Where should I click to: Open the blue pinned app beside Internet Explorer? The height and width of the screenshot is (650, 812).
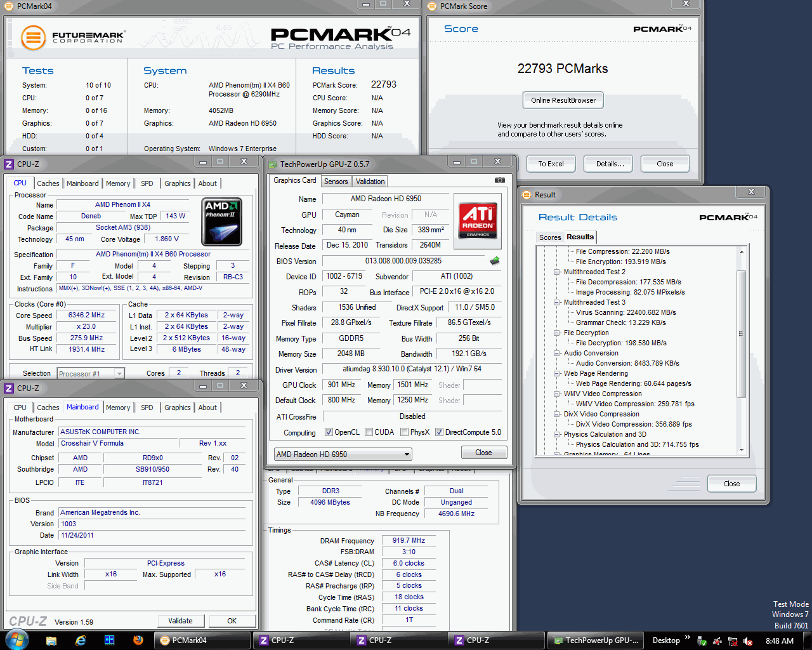click(x=109, y=640)
